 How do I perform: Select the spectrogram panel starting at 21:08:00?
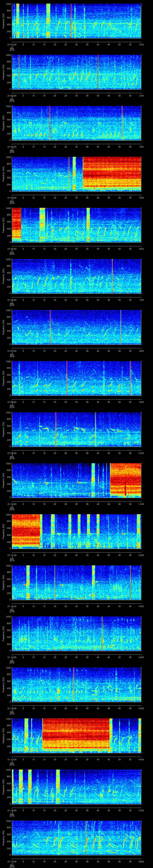click(x=77, y=378)
